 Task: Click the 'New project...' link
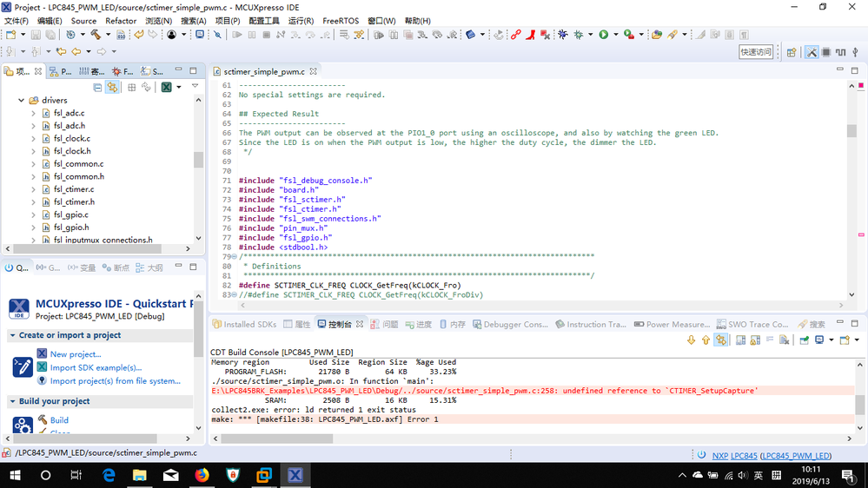(x=76, y=354)
